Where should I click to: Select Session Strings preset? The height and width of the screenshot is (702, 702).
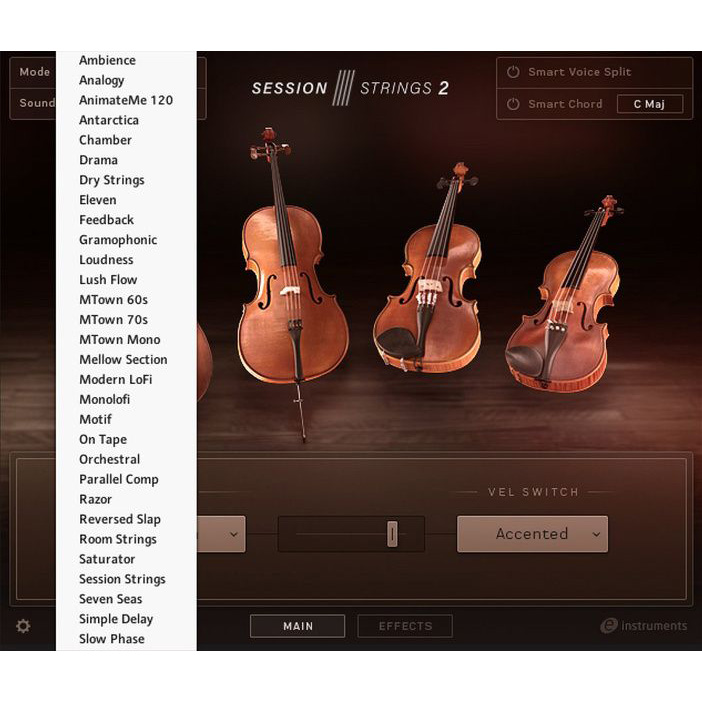[x=122, y=579]
